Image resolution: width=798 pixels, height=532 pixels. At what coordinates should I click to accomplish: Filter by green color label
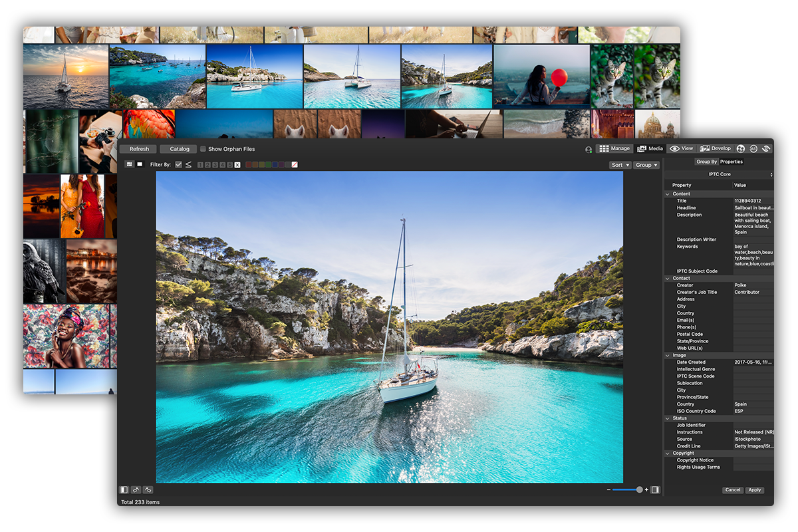(x=268, y=164)
